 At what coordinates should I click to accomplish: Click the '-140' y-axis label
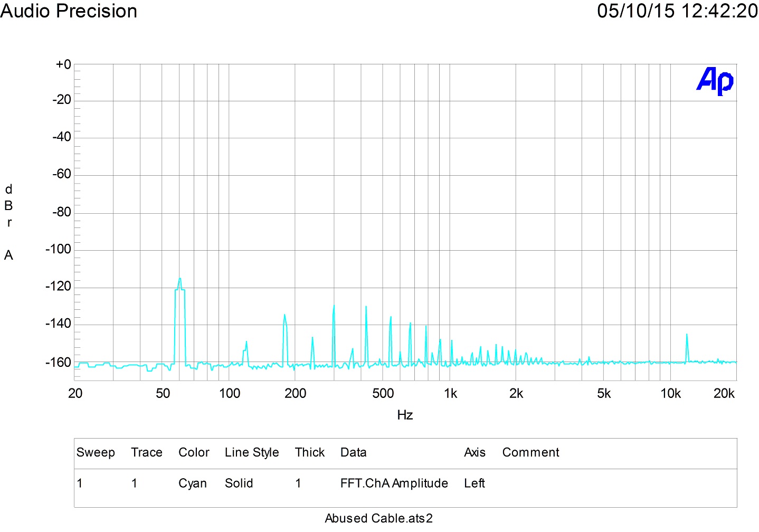click(58, 324)
